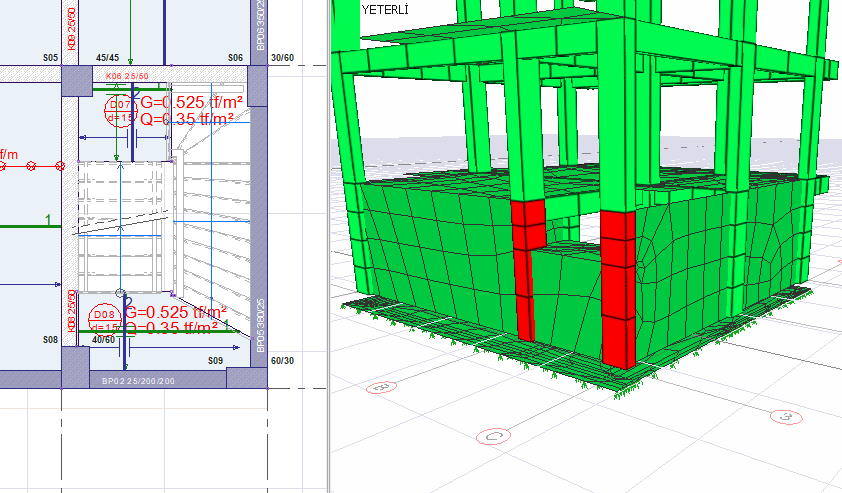Click the S06 column label
The image size is (842, 493).
[235, 58]
